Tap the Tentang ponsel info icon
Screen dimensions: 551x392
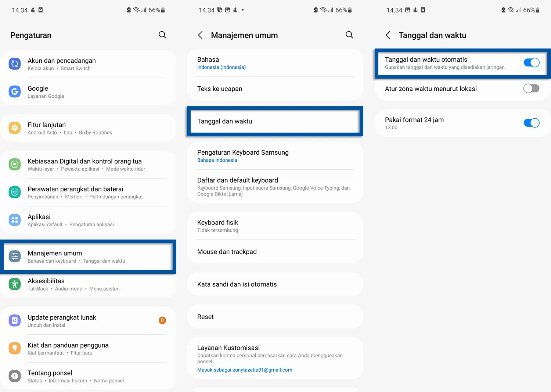[15, 376]
